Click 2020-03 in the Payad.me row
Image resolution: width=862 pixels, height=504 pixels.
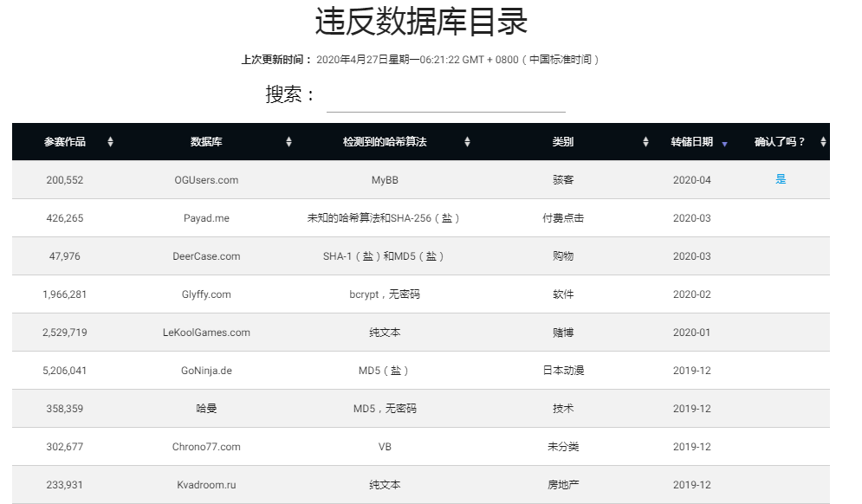[691, 218]
